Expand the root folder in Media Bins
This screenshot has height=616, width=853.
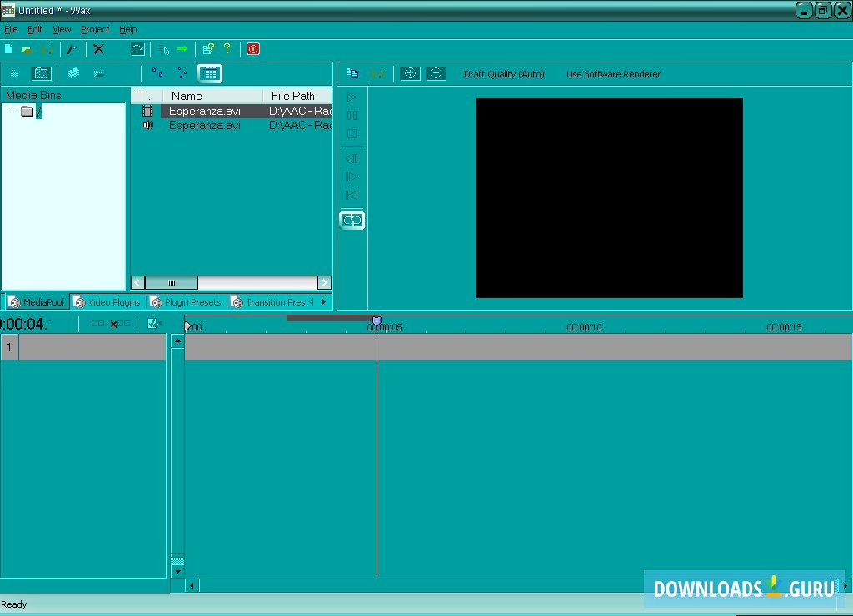coord(26,111)
